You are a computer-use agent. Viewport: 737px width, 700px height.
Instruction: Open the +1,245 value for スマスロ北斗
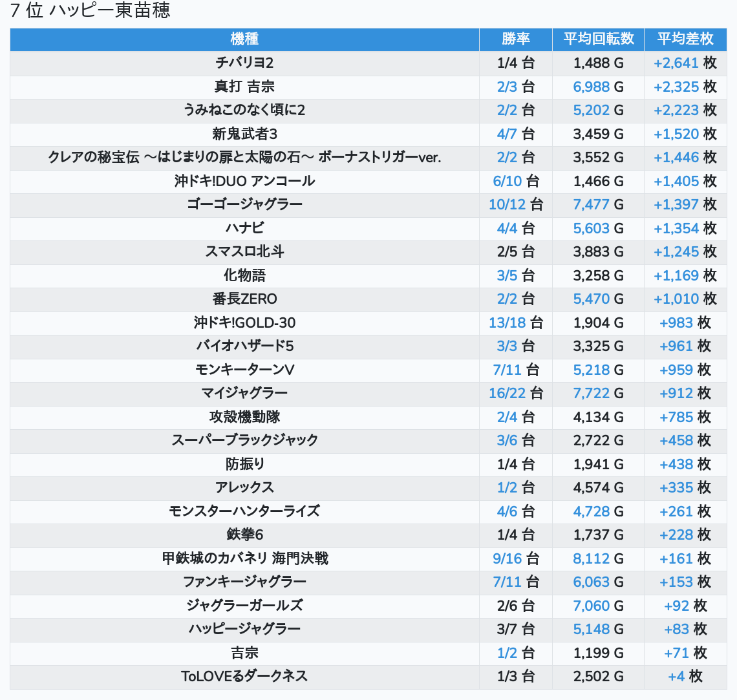click(x=676, y=252)
